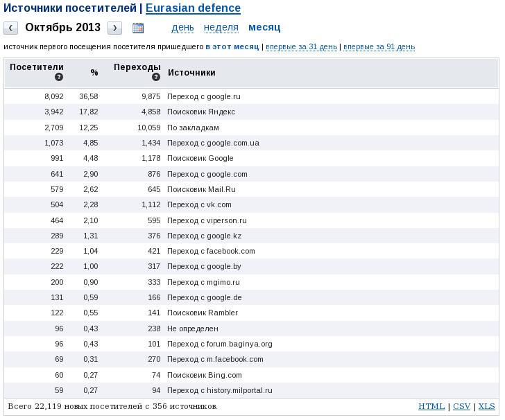
Task: Export table as XLS
Action: pyautogui.click(x=487, y=406)
